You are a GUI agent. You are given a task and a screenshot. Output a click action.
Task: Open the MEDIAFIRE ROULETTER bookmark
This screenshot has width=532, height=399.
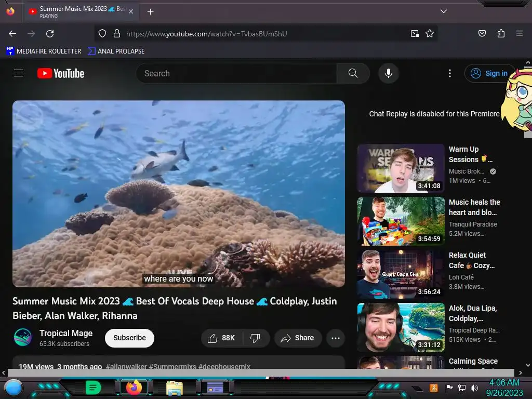(x=44, y=51)
